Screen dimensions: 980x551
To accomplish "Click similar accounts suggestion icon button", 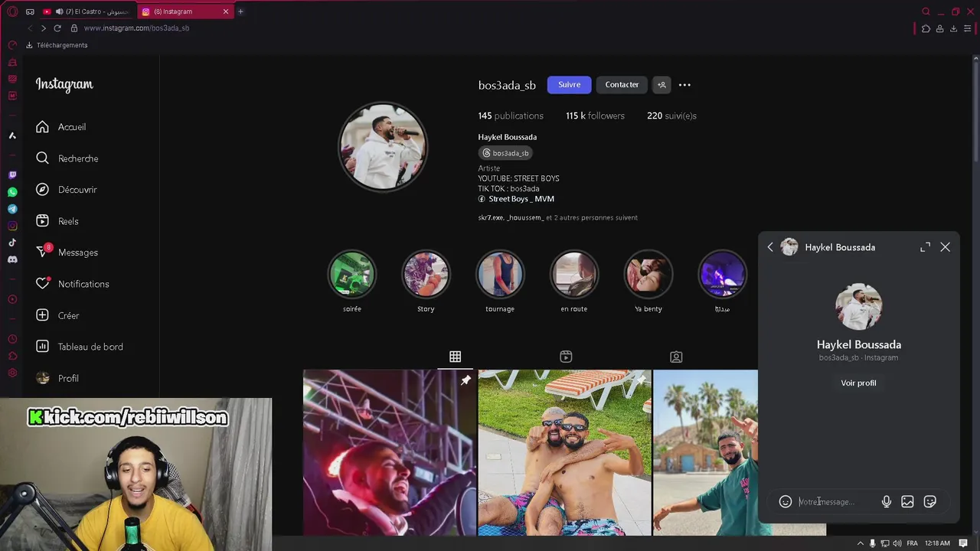I will point(661,85).
